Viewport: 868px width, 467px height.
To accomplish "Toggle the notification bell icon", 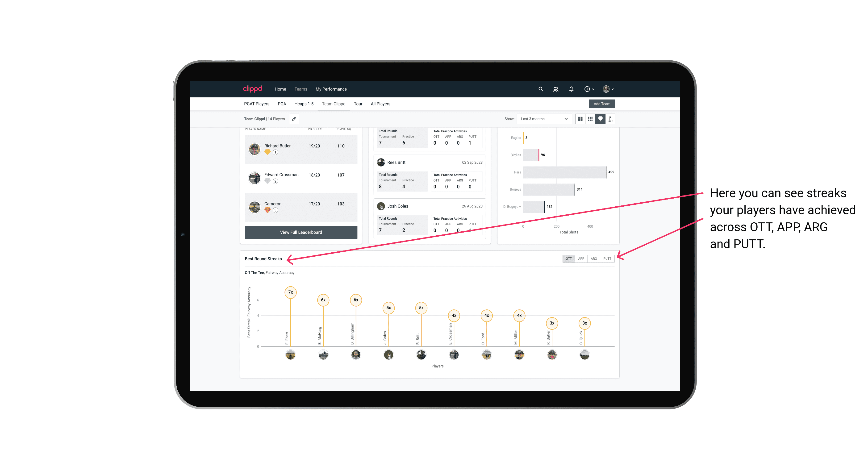I will pos(571,89).
